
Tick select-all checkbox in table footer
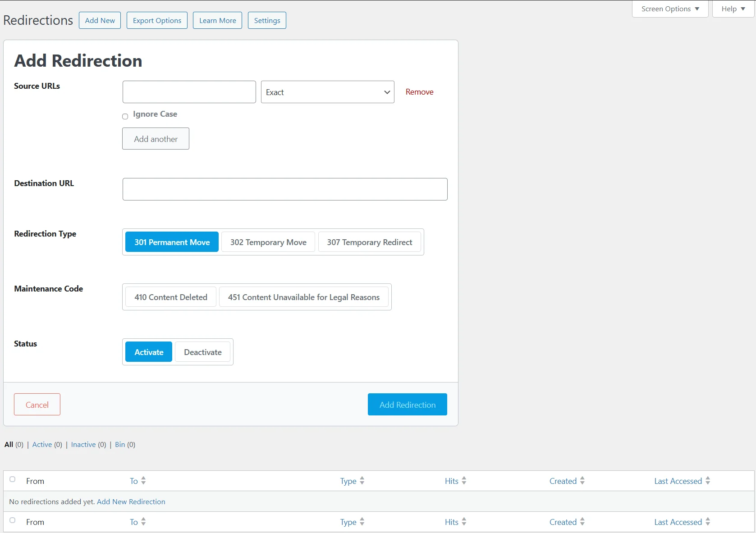pos(13,520)
